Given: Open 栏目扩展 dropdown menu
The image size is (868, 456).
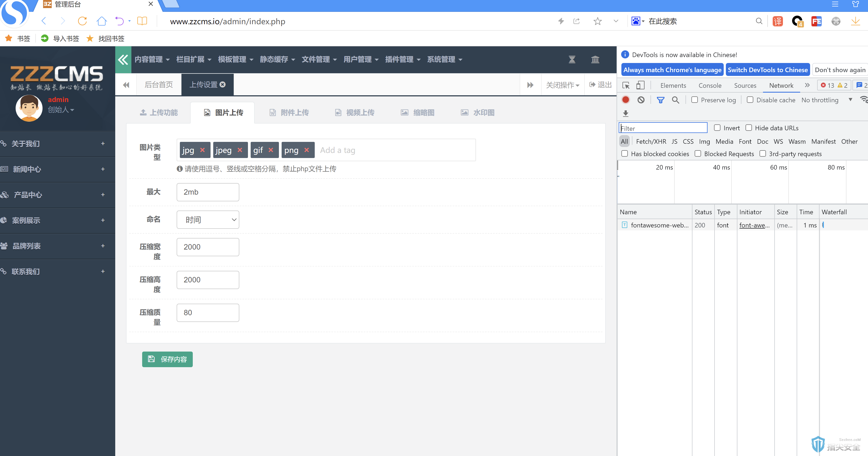Looking at the screenshot, I should pos(194,59).
